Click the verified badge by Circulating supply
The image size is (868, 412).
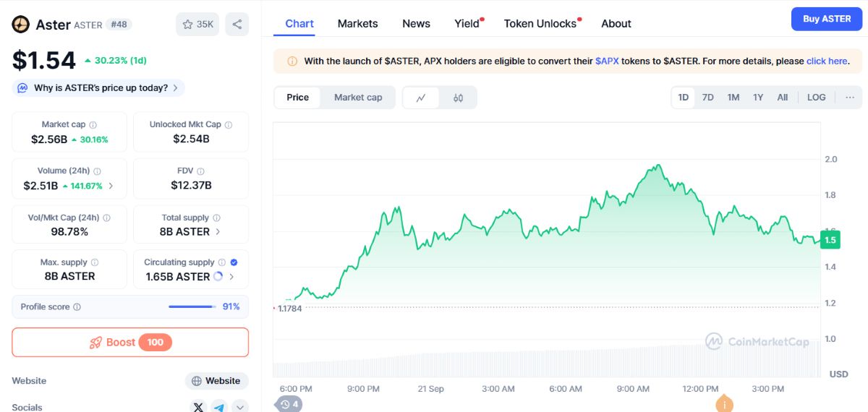click(234, 262)
